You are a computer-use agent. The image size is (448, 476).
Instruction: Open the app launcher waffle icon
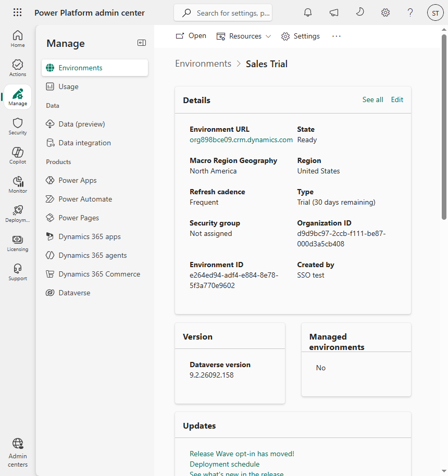(17, 12)
